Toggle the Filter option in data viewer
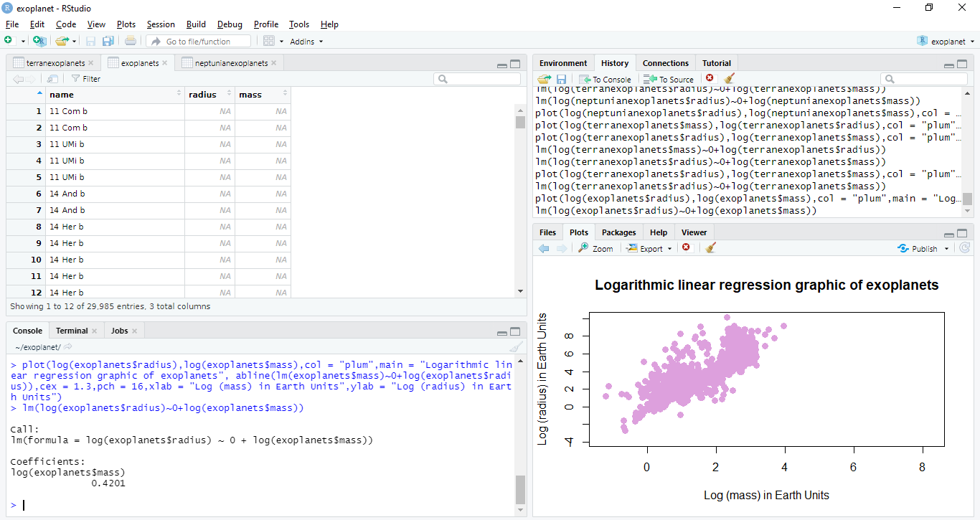980x520 pixels. pyautogui.click(x=85, y=79)
